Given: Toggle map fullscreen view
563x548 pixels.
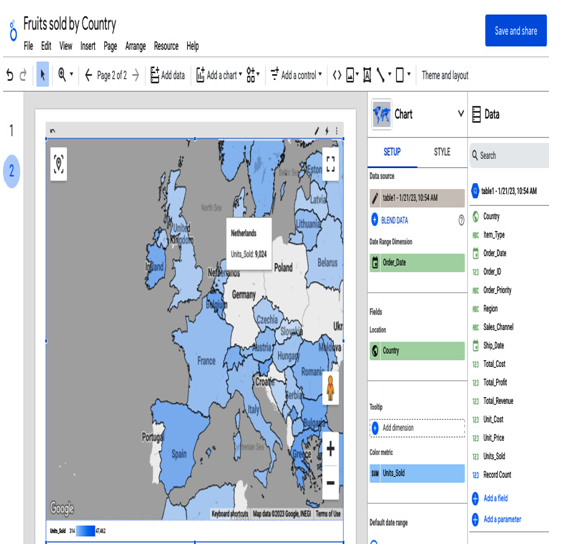Looking at the screenshot, I should point(330,164).
